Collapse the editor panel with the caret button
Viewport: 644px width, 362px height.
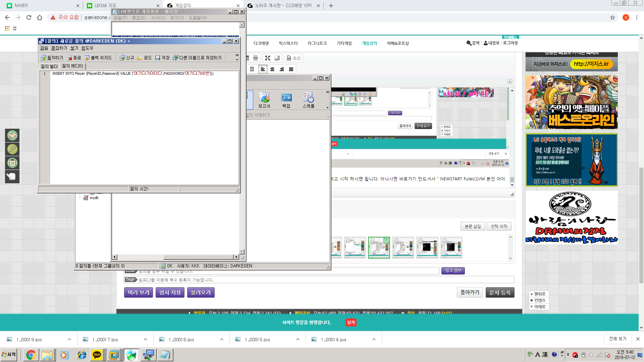510,81
